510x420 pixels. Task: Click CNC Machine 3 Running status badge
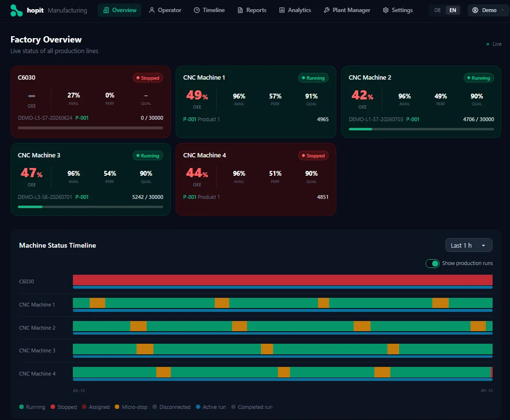pyautogui.click(x=148, y=155)
